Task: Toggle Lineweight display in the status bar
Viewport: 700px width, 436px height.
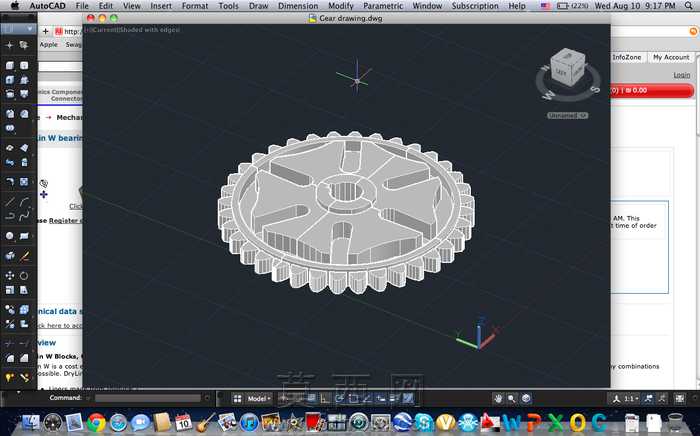Action: [394, 399]
